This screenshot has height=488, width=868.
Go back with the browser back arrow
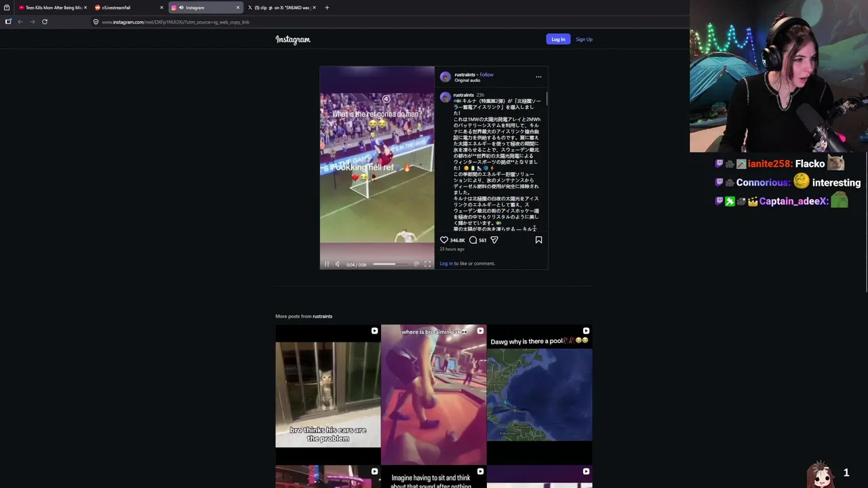(20, 22)
